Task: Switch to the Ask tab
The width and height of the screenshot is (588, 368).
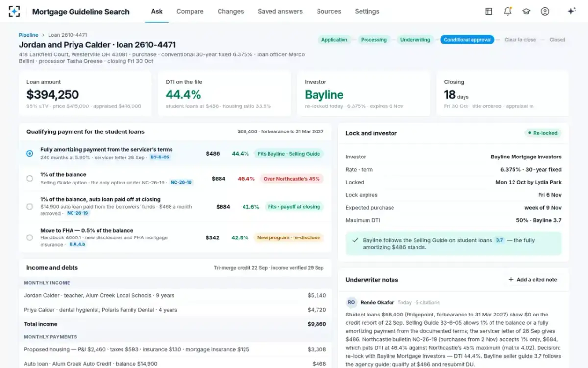Action: [x=157, y=11]
